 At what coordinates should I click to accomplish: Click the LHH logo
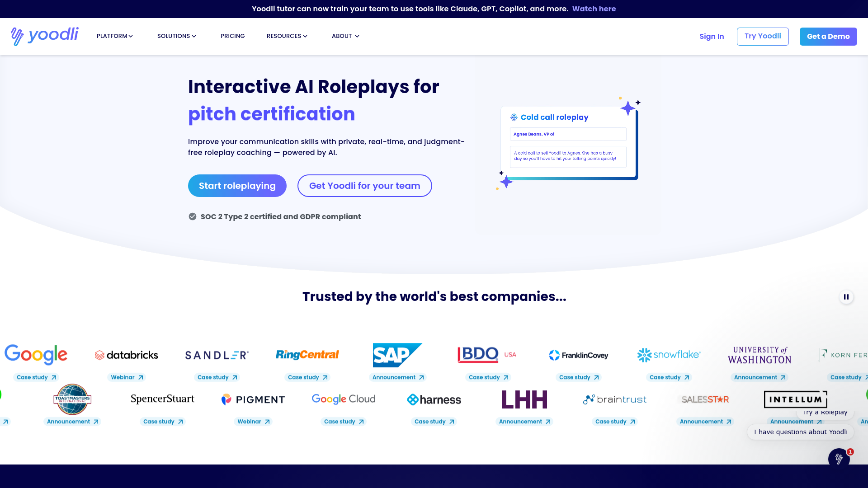click(524, 399)
